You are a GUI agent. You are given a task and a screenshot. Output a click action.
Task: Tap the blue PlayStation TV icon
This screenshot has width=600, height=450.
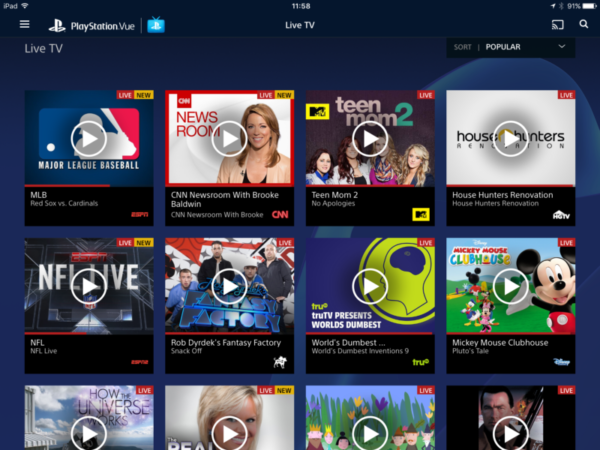(156, 25)
